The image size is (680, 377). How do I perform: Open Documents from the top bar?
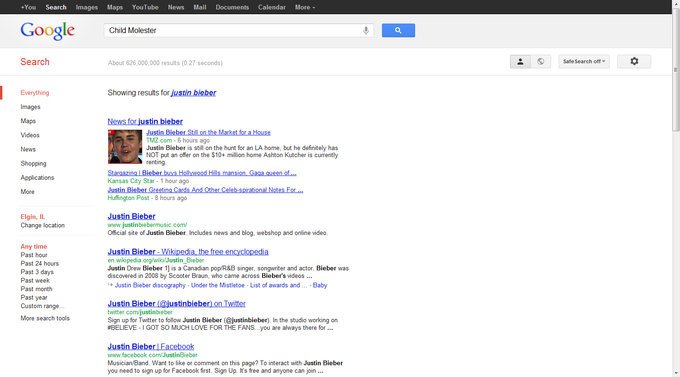pyautogui.click(x=232, y=7)
